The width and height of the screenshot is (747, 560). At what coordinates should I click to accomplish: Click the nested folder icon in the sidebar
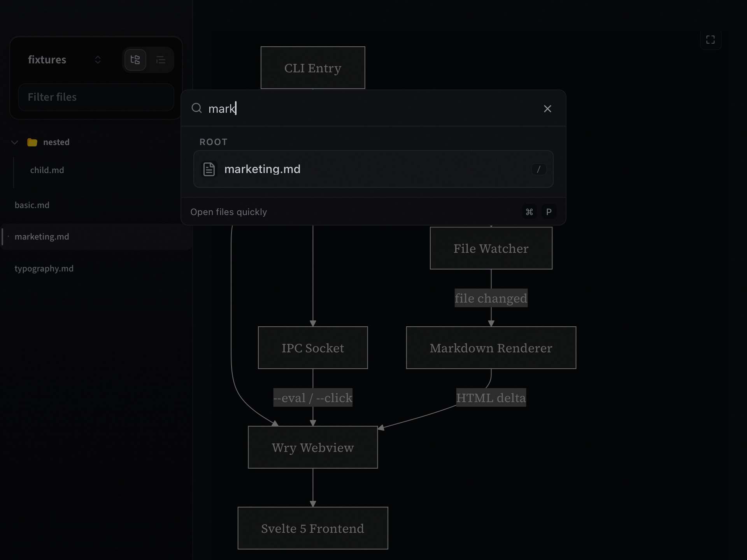[x=32, y=142]
